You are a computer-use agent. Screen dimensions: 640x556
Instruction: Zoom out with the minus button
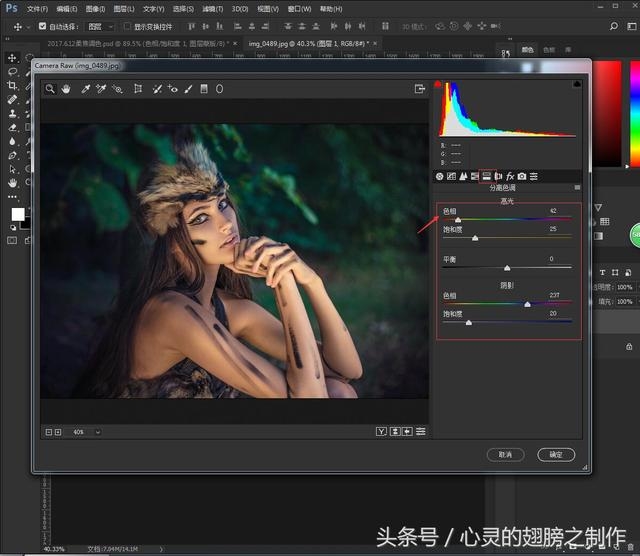point(49,432)
